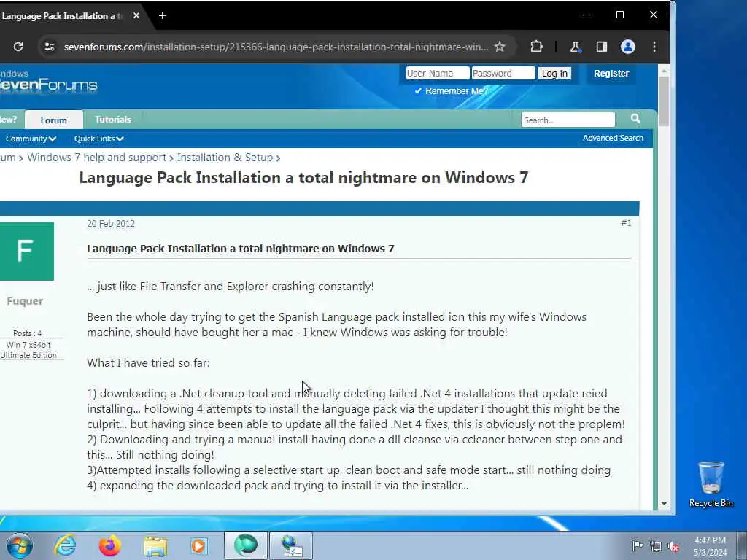The height and width of the screenshot is (560, 747).
Task: Open Action Center flag tray icon
Action: pyautogui.click(x=638, y=545)
